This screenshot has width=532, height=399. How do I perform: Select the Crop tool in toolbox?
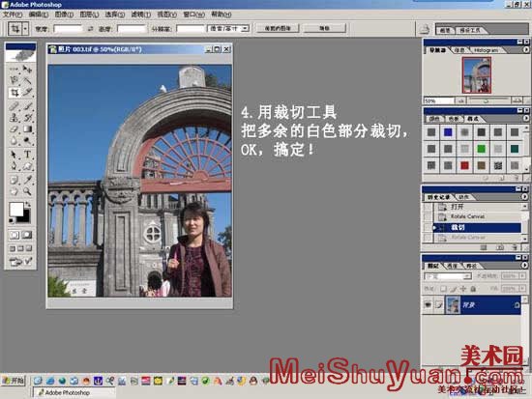[14, 92]
